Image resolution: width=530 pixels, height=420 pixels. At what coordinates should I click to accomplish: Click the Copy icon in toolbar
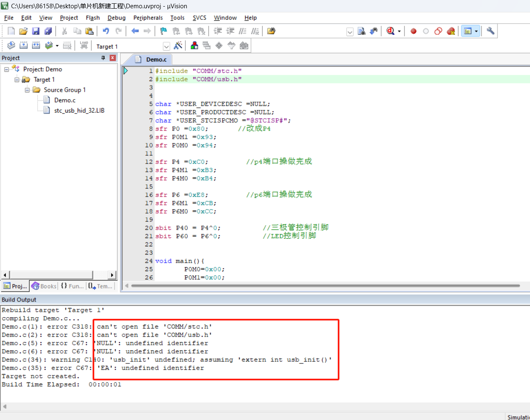click(x=77, y=31)
